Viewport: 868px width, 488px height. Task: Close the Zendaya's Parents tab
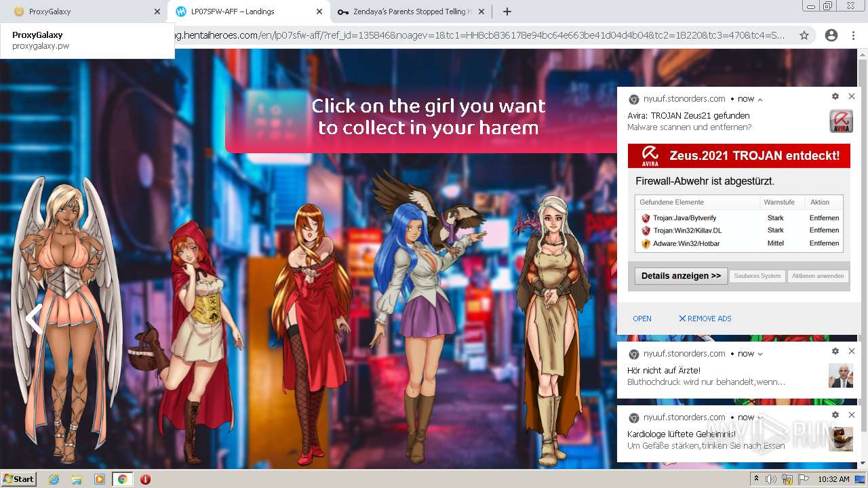coord(481,12)
